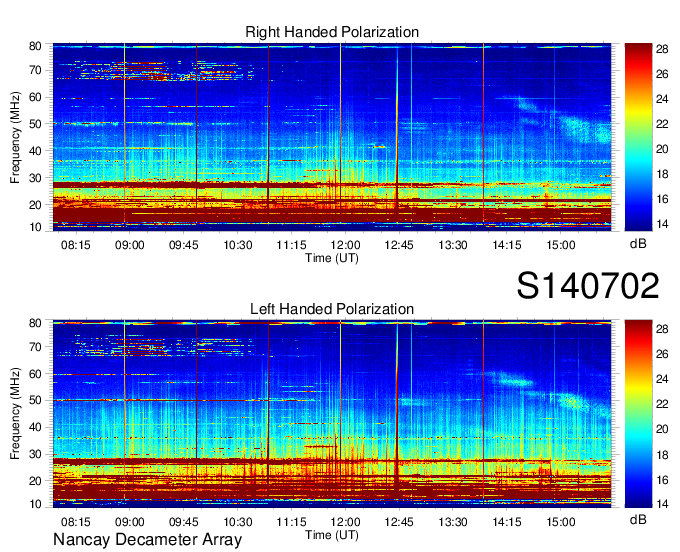Click 09:45 tick under Right Handed plot
680x552 pixels.
click(183, 245)
